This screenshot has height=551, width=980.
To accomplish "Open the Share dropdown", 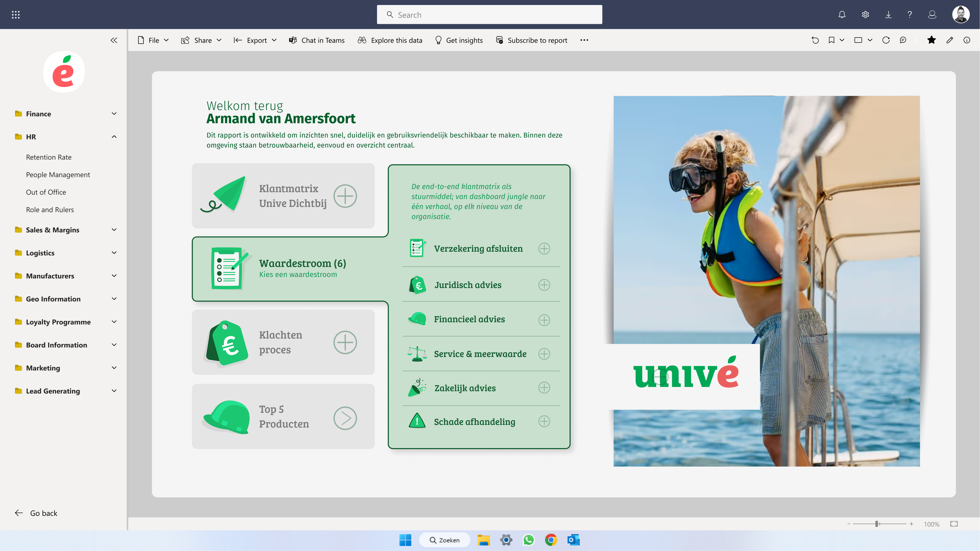I will pos(201,40).
